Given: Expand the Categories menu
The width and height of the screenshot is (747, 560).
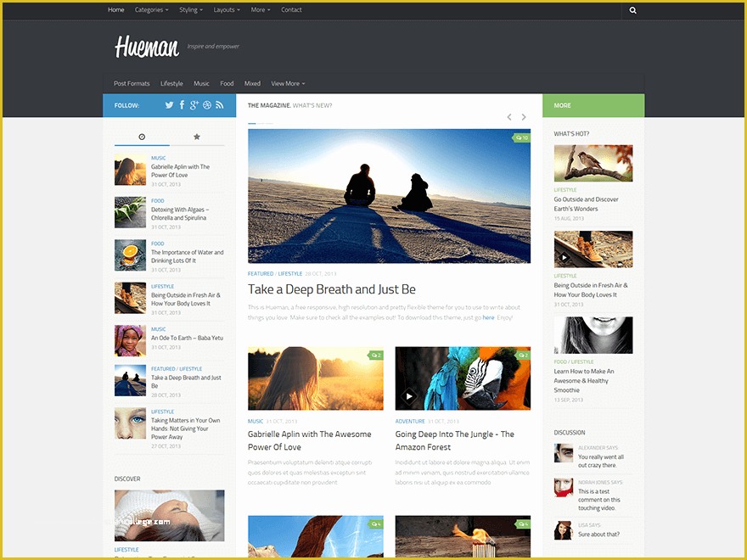Looking at the screenshot, I should [x=151, y=10].
